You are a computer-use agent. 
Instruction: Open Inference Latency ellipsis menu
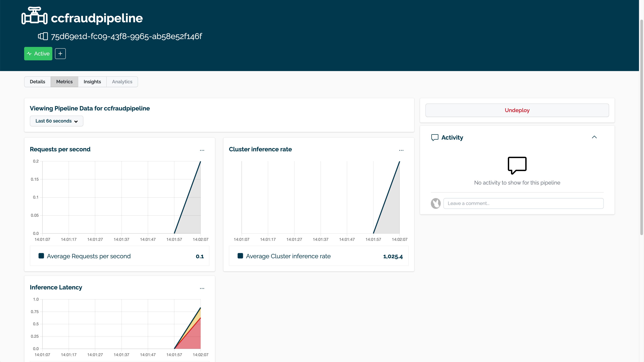point(202,288)
